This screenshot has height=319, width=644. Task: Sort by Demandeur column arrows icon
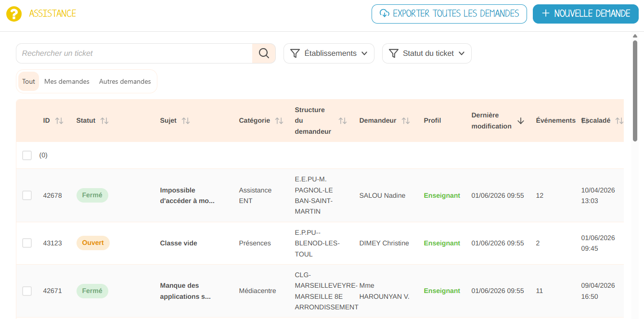click(406, 121)
